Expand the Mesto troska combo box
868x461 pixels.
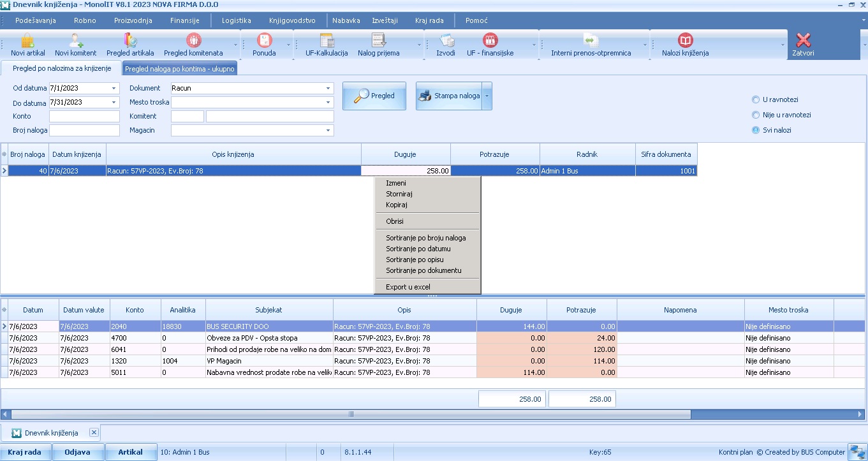[328, 102]
